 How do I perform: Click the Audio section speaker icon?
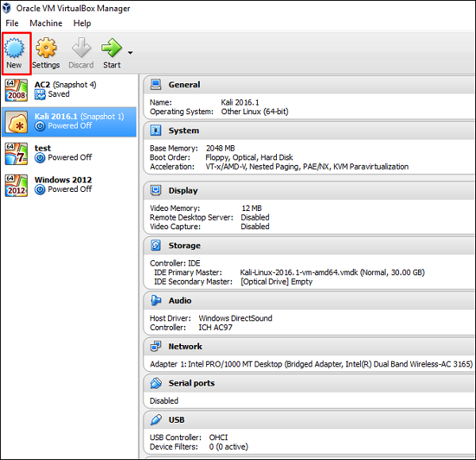point(155,301)
